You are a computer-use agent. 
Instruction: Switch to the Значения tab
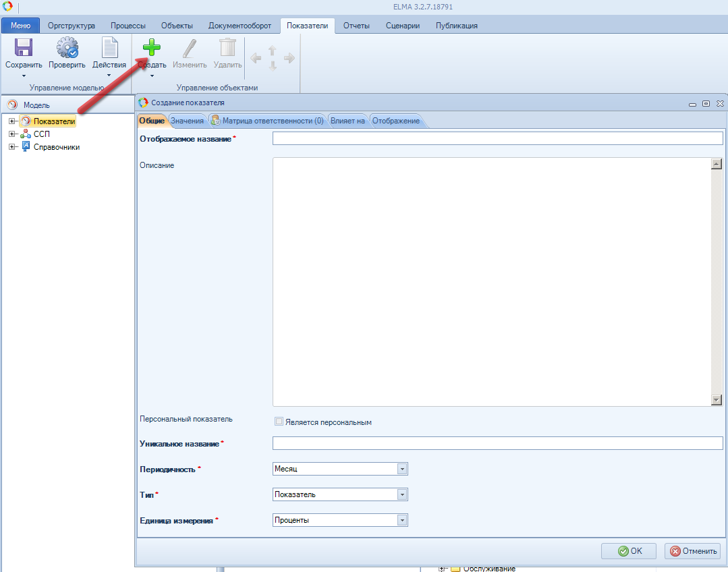(x=187, y=121)
